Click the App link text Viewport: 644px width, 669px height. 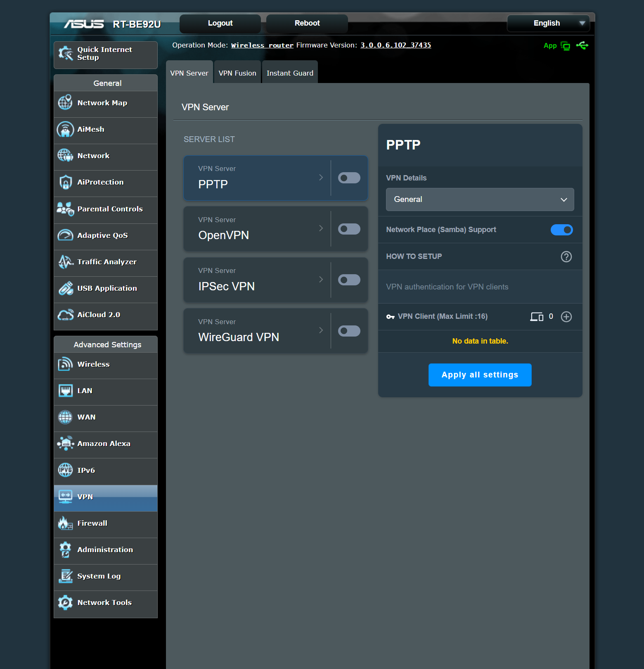click(x=550, y=46)
